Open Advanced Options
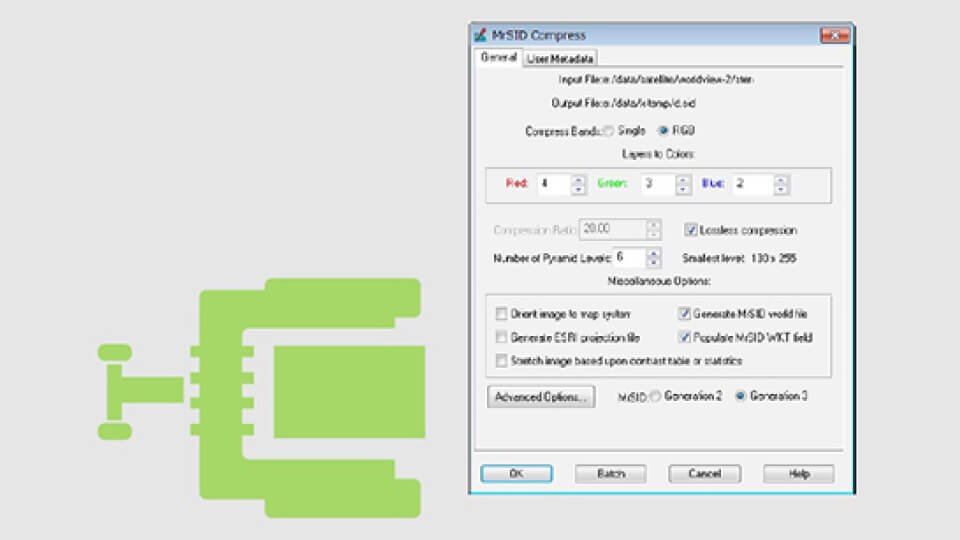The height and width of the screenshot is (540, 960). click(541, 397)
